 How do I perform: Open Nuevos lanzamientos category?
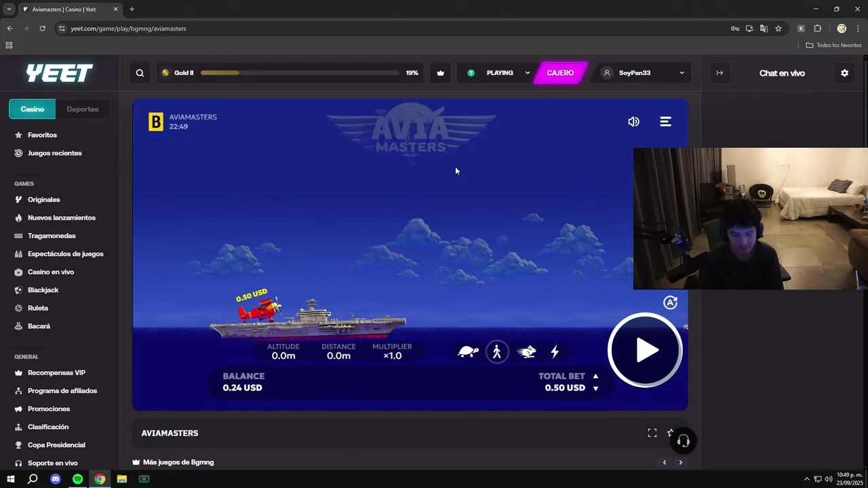coord(61,218)
